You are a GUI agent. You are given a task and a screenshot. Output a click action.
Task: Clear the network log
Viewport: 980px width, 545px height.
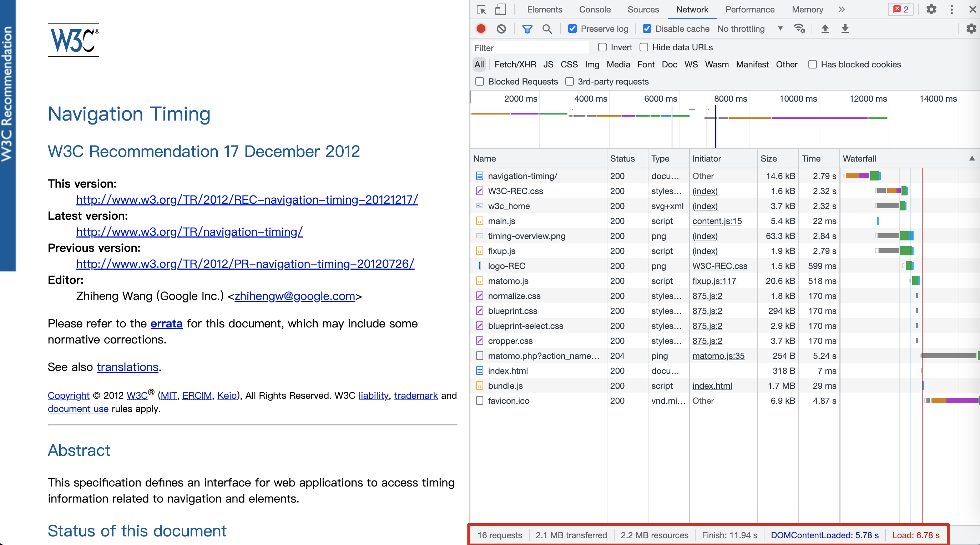[x=501, y=29]
